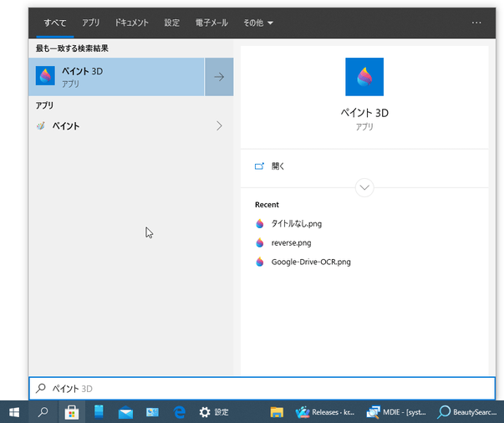Expand the その他 dropdown
The width and height of the screenshot is (504, 423).
[x=258, y=23]
